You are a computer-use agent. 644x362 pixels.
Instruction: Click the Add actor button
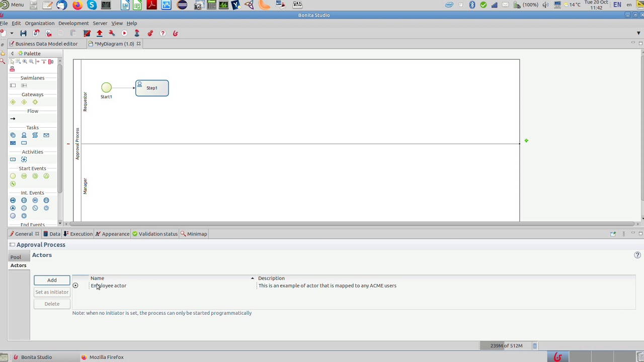(52, 280)
